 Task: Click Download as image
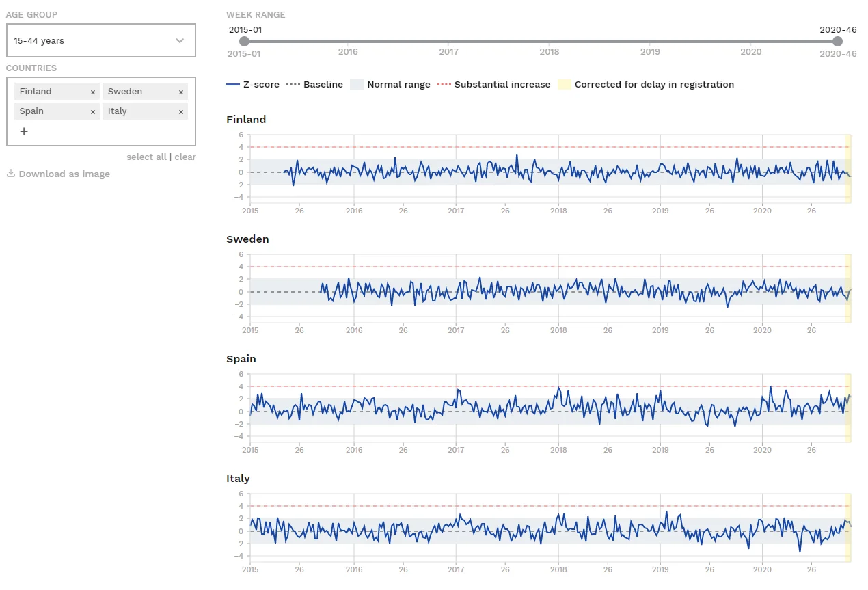[64, 174]
